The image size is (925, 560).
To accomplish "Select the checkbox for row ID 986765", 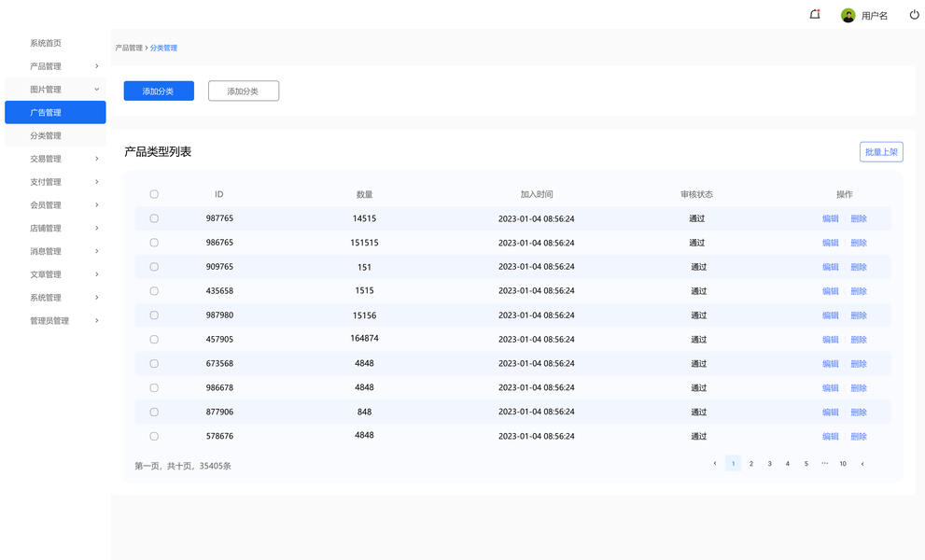I will point(154,243).
